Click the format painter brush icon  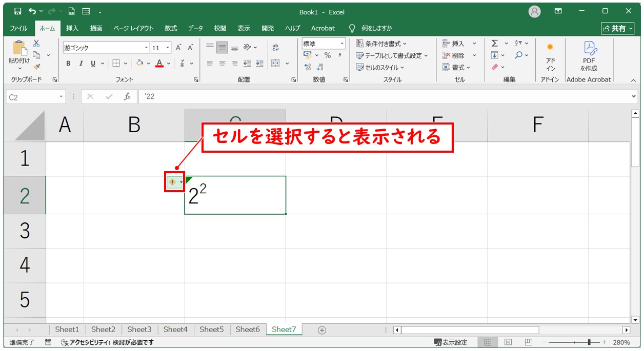[36, 67]
